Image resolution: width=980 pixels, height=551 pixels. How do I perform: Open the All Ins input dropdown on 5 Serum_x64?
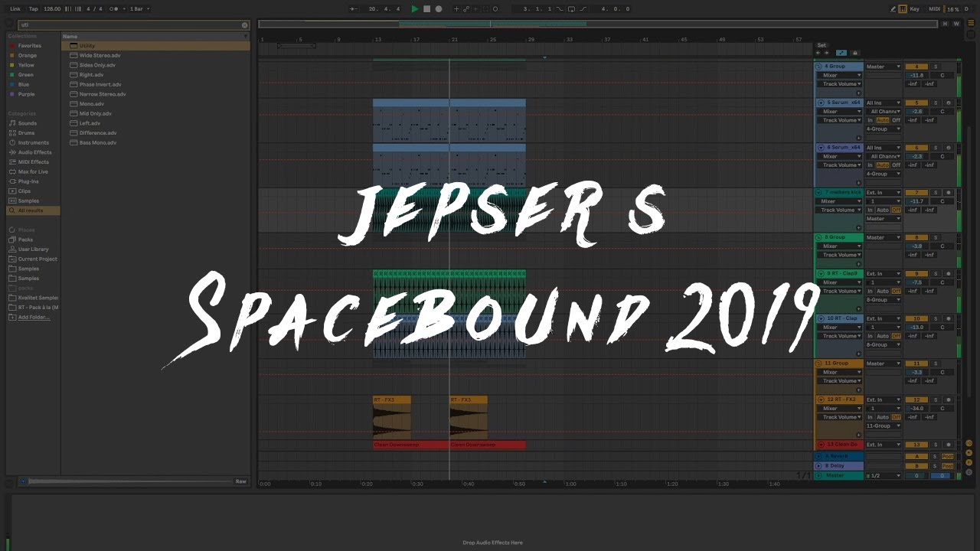click(884, 103)
